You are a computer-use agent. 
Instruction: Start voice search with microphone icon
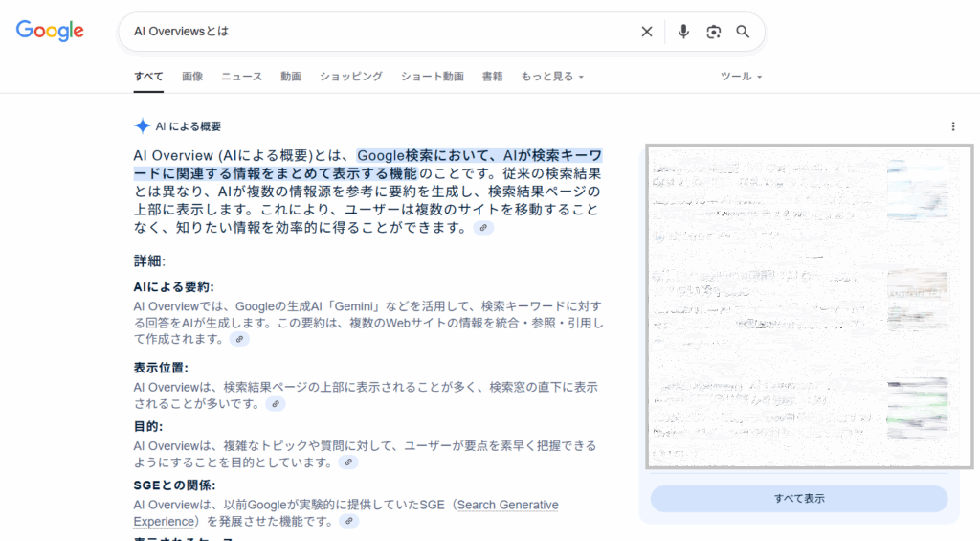pos(683,32)
